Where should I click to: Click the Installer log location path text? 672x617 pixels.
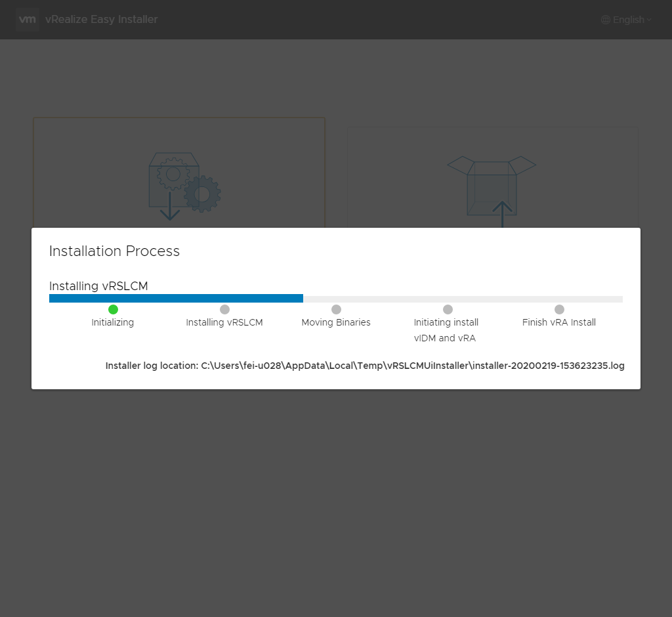pyautogui.click(x=365, y=366)
